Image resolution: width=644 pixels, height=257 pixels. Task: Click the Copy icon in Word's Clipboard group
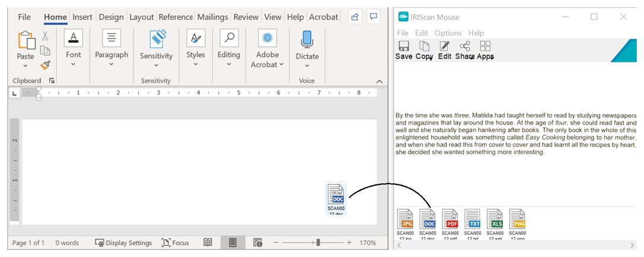point(45,50)
